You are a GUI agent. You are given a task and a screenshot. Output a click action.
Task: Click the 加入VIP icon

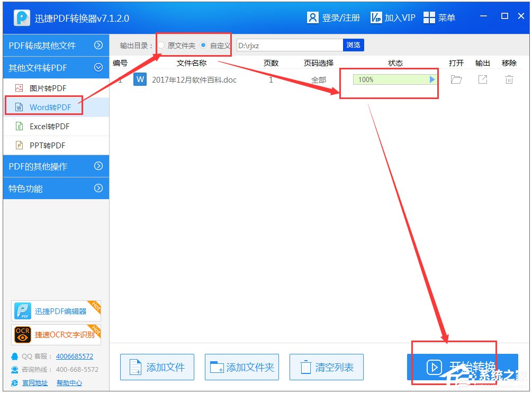point(376,17)
